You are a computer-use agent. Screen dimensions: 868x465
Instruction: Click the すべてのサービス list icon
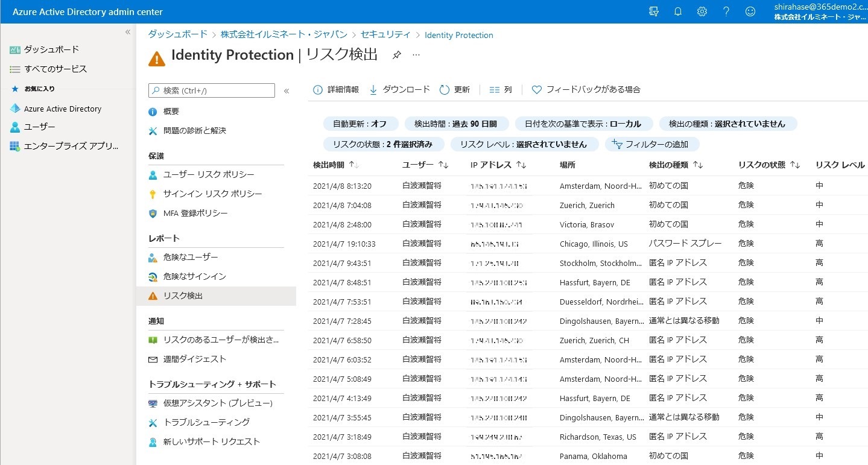point(15,69)
